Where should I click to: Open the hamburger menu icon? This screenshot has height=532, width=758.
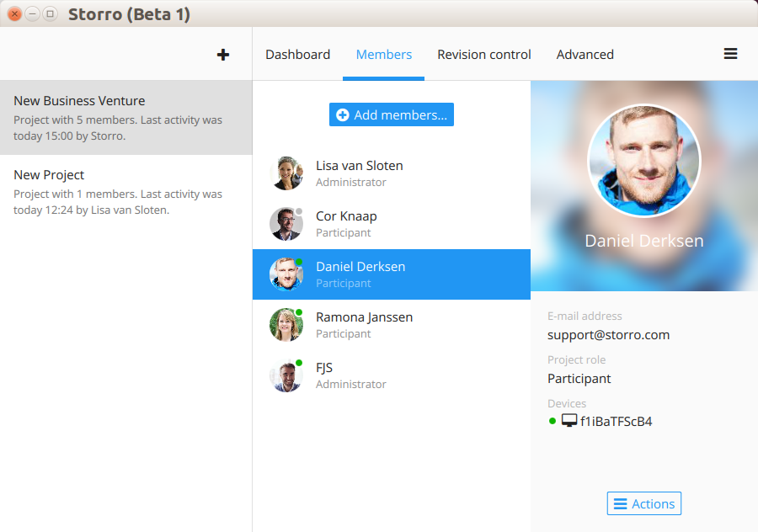730,54
